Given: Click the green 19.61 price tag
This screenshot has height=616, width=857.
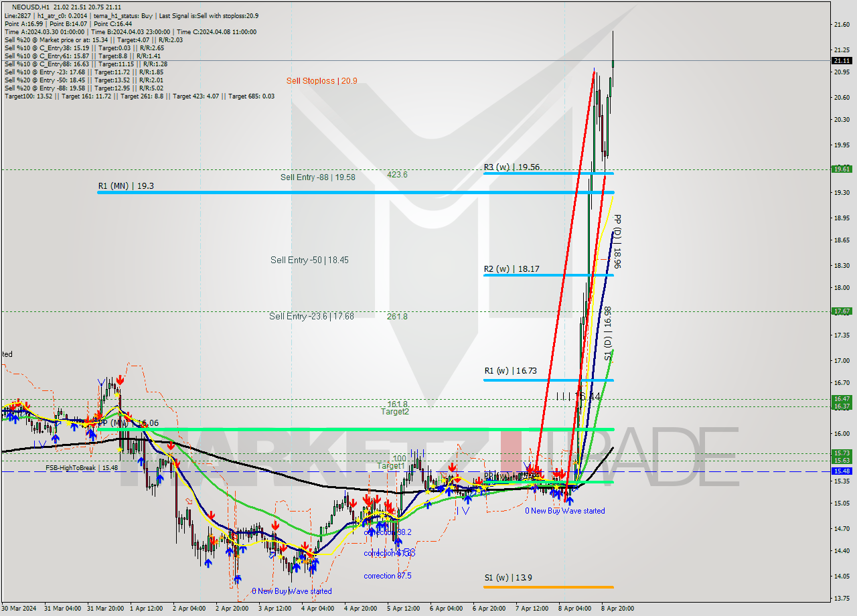Looking at the screenshot, I should tap(842, 169).
